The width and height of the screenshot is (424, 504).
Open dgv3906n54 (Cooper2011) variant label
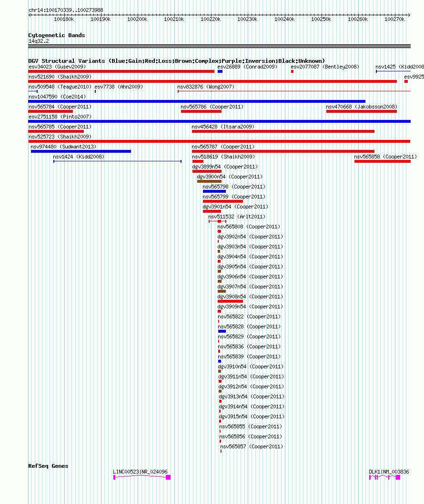pyautogui.click(x=250, y=277)
